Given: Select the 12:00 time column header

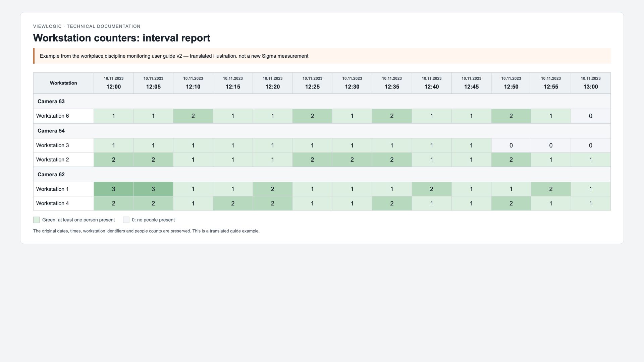Looking at the screenshot, I should pos(113,83).
